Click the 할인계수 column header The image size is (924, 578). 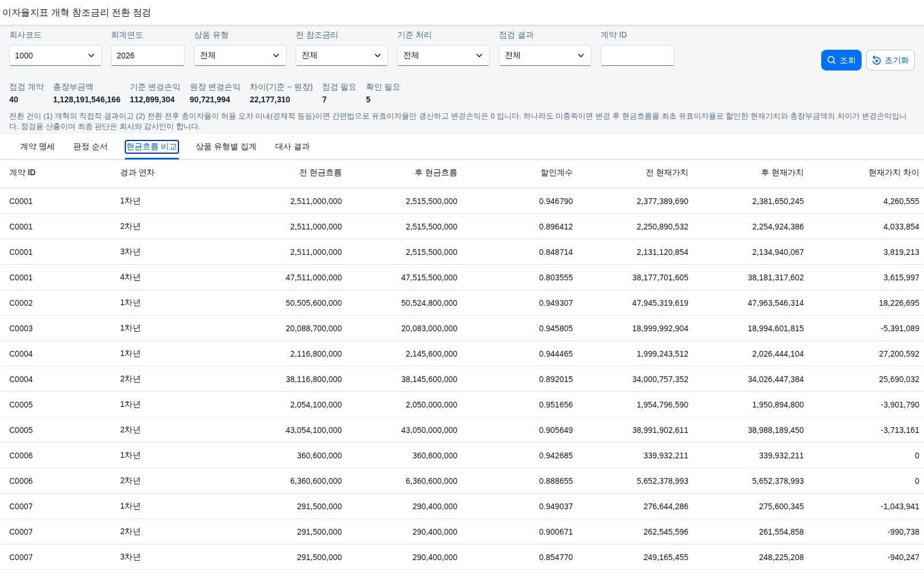557,173
